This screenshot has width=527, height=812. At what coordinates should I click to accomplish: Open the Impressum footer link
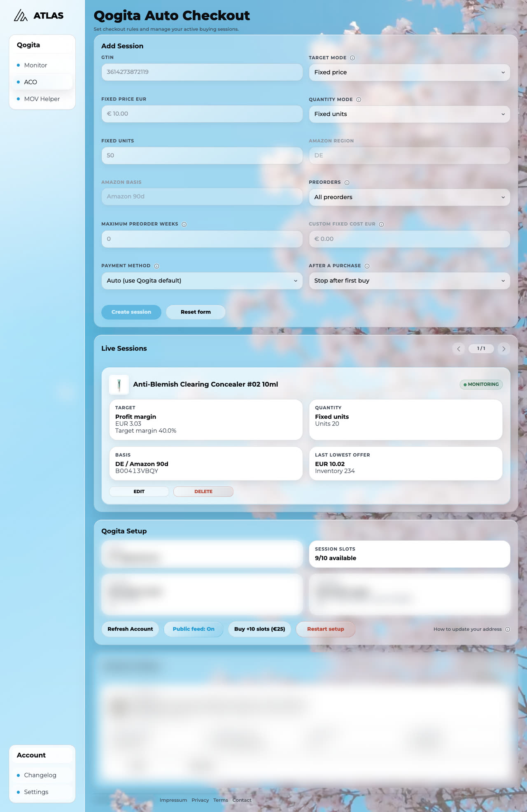173,800
